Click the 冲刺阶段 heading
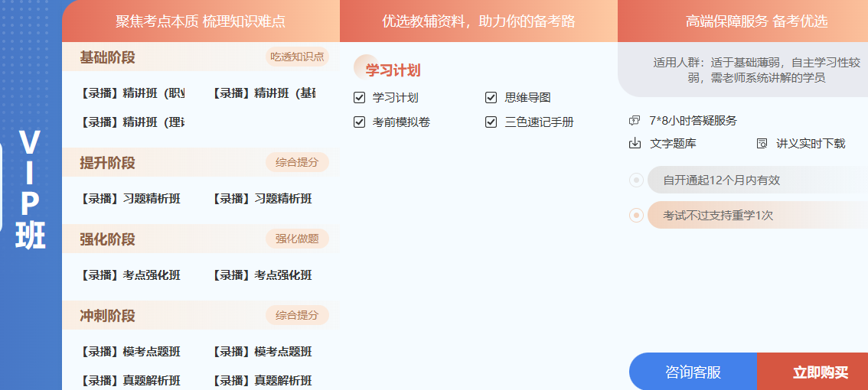 pyautogui.click(x=107, y=316)
